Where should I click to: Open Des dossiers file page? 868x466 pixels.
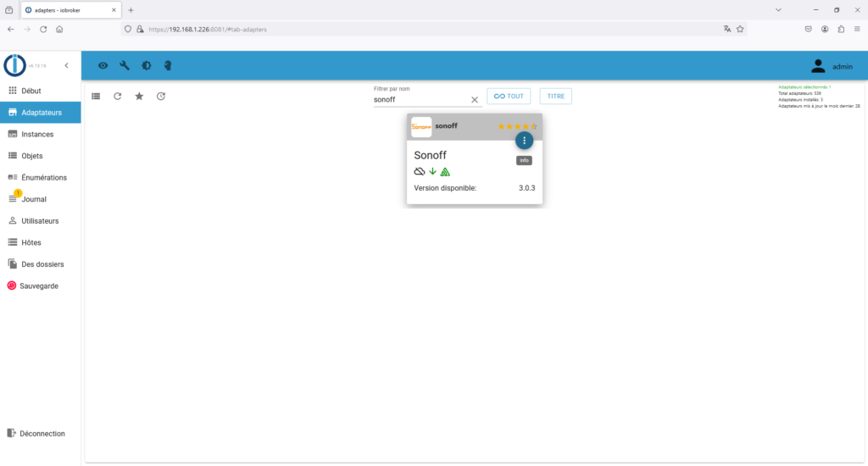(41, 264)
